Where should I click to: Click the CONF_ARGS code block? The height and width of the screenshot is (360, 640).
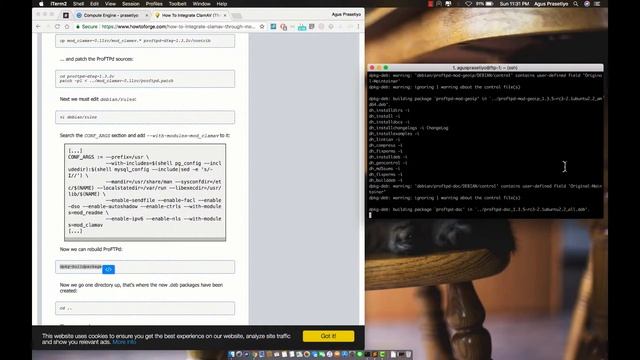145,192
